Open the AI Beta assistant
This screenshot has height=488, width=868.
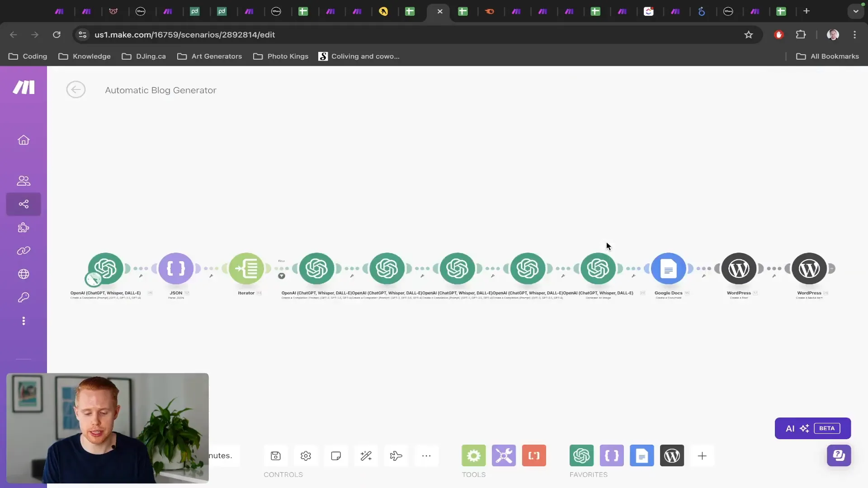coord(813,428)
